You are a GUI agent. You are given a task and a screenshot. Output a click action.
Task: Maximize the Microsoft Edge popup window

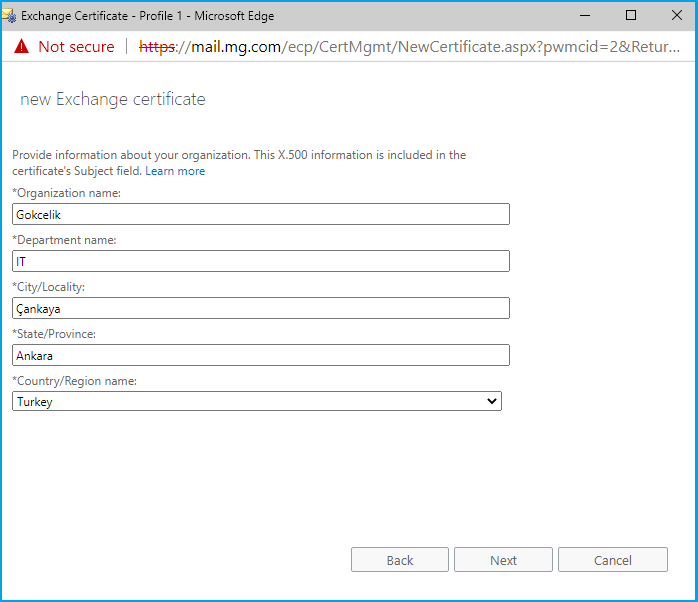631,16
